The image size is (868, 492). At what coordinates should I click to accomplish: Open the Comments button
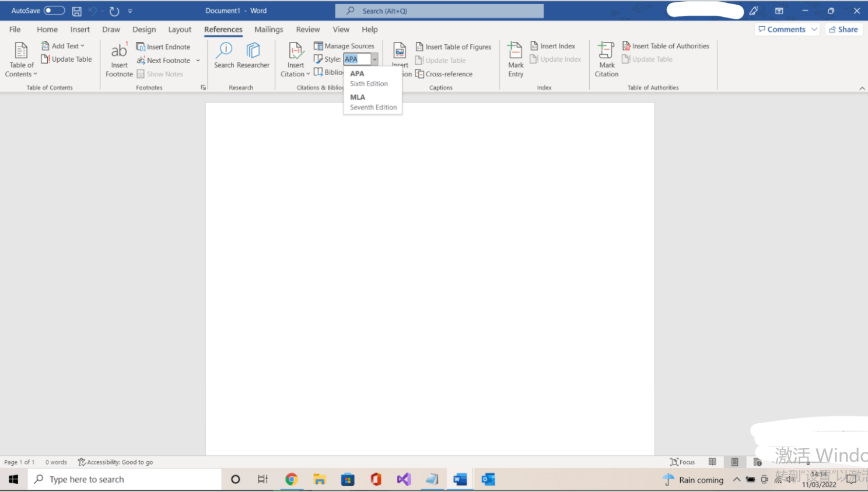point(787,29)
